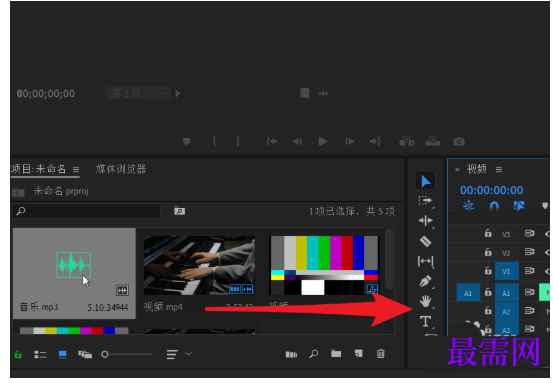Click the Mark Out button
The width and height of the screenshot is (559, 383).
[x=238, y=142]
